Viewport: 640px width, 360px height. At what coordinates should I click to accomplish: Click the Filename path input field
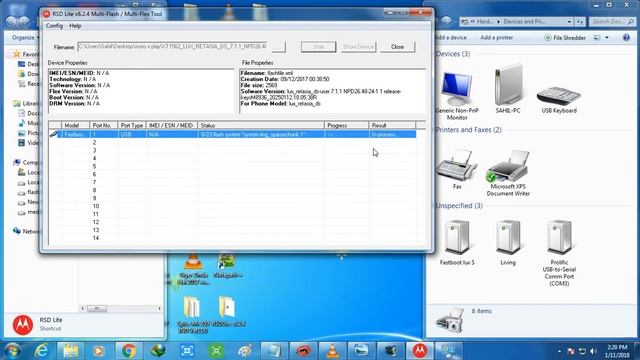[x=172, y=47]
